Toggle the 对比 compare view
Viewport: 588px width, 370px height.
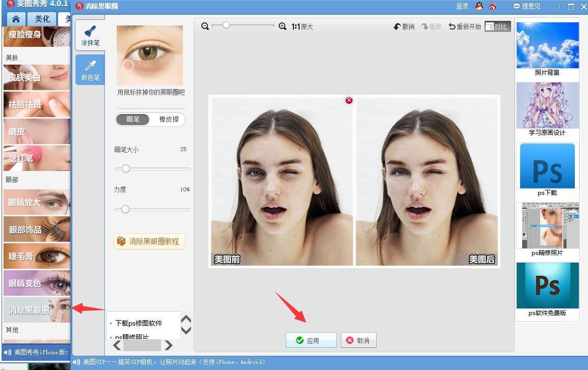496,26
